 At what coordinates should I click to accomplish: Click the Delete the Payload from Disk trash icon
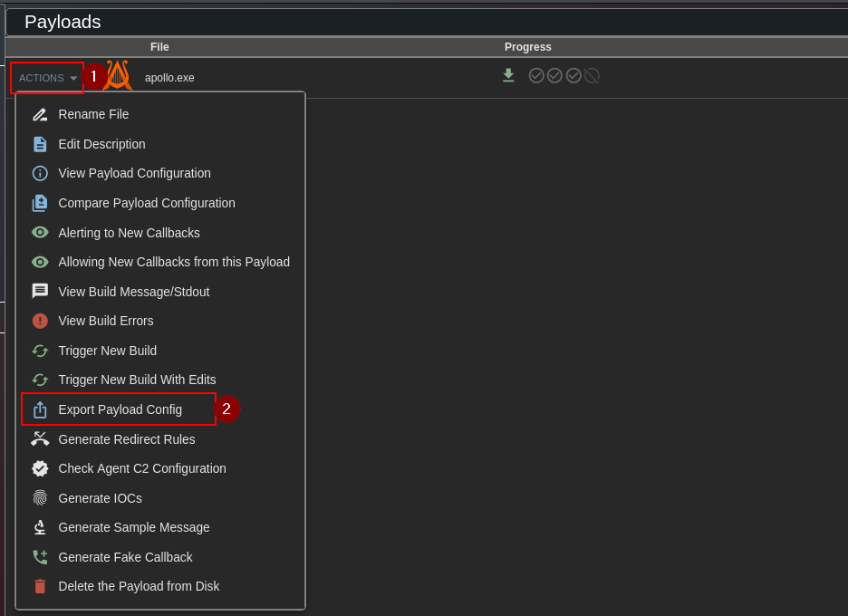pos(40,586)
